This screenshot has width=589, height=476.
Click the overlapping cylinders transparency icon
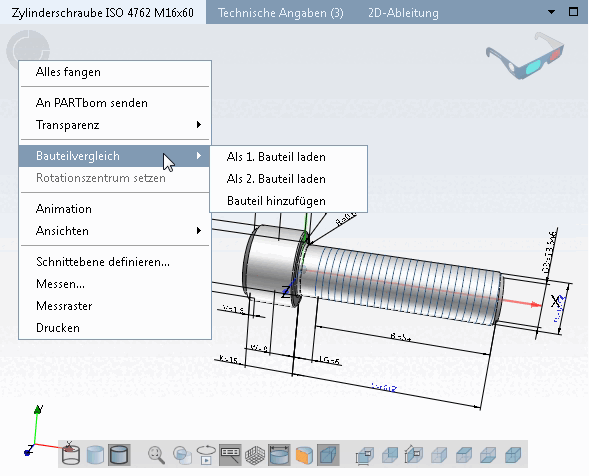(x=182, y=455)
